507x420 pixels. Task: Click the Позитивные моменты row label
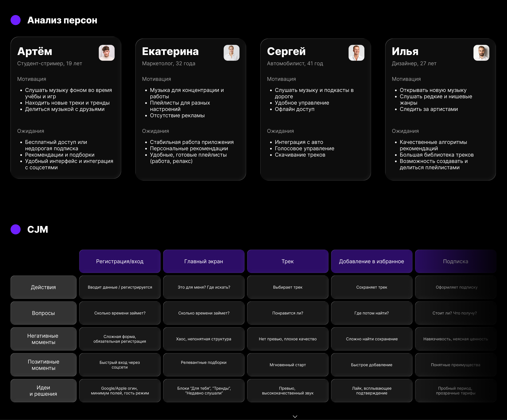click(43, 365)
